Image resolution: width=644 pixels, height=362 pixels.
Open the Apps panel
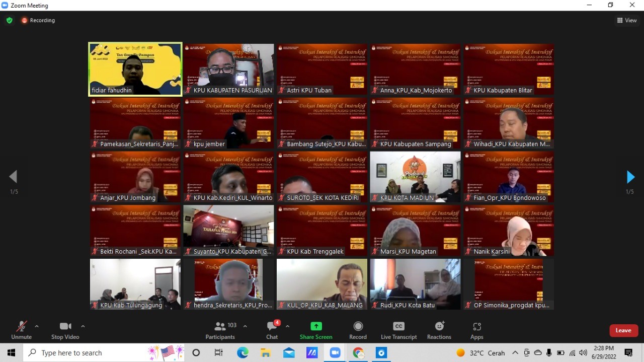pyautogui.click(x=476, y=330)
